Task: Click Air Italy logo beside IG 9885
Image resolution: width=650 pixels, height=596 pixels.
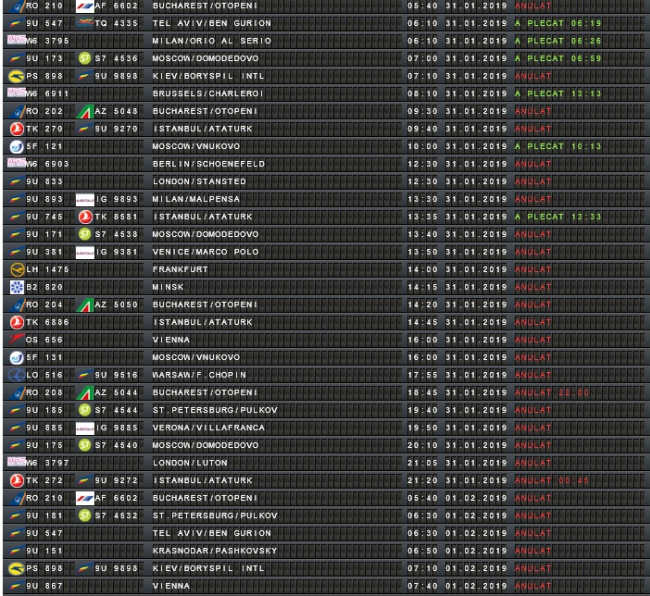Action: click(85, 428)
